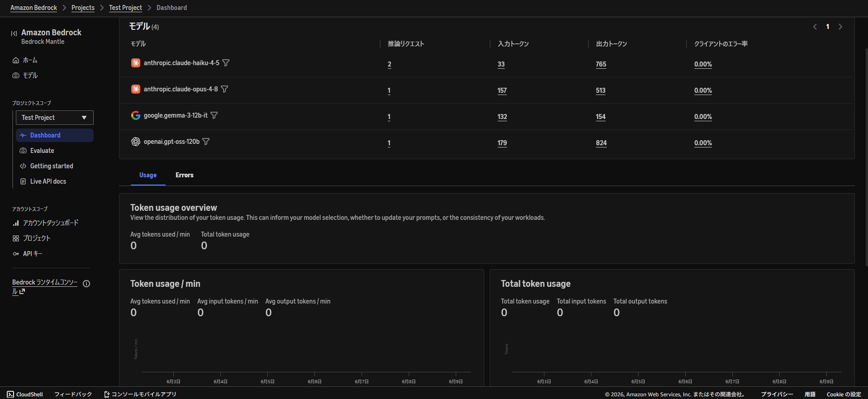
Task: Click output tokens value 824
Action: (601, 143)
